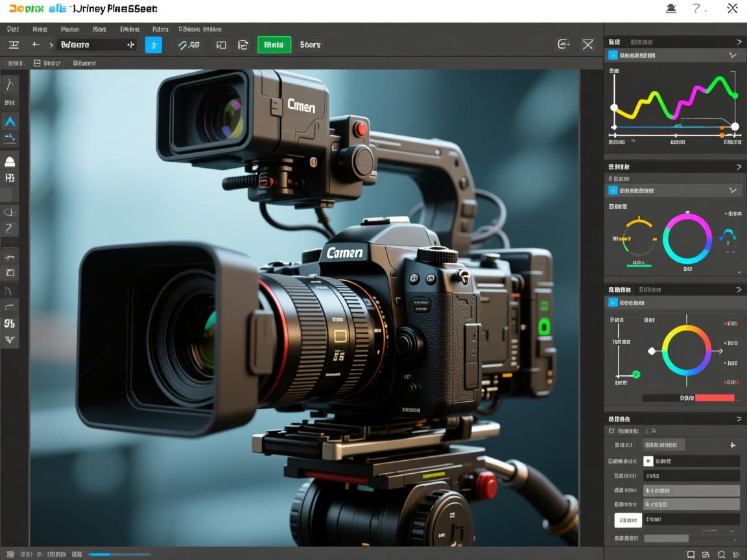Viewport: 747px width, 560px height.
Task: Click the helmet-shaped icon in left sidebar
Action: pyautogui.click(x=10, y=161)
